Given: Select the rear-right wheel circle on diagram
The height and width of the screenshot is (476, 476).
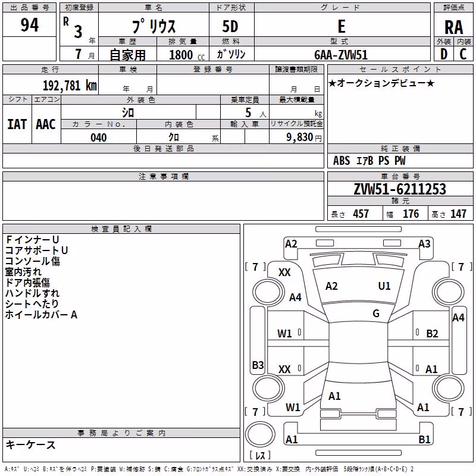Looking at the screenshot, I should click(449, 388).
